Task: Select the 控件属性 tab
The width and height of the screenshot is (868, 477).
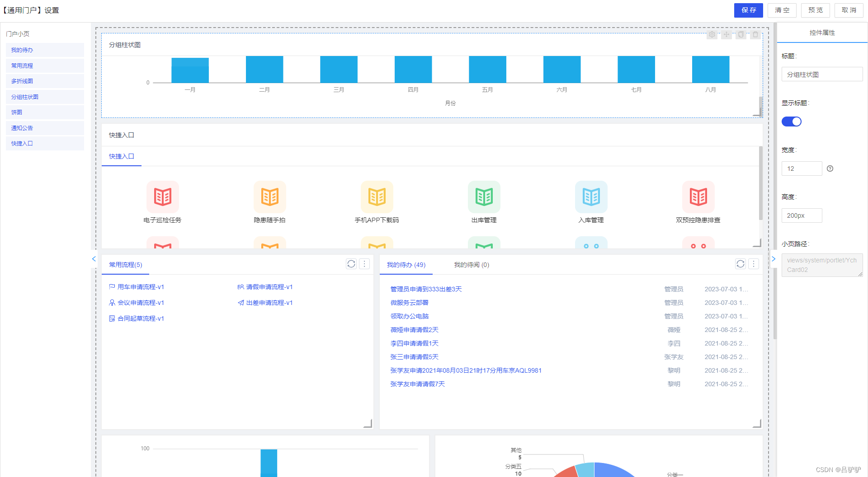Action: coord(822,33)
